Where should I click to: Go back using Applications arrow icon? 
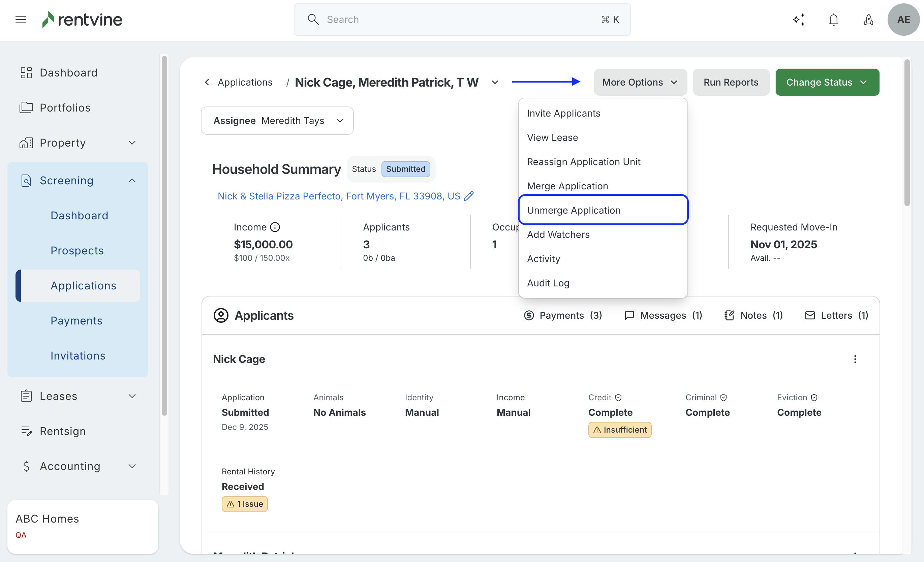(207, 82)
